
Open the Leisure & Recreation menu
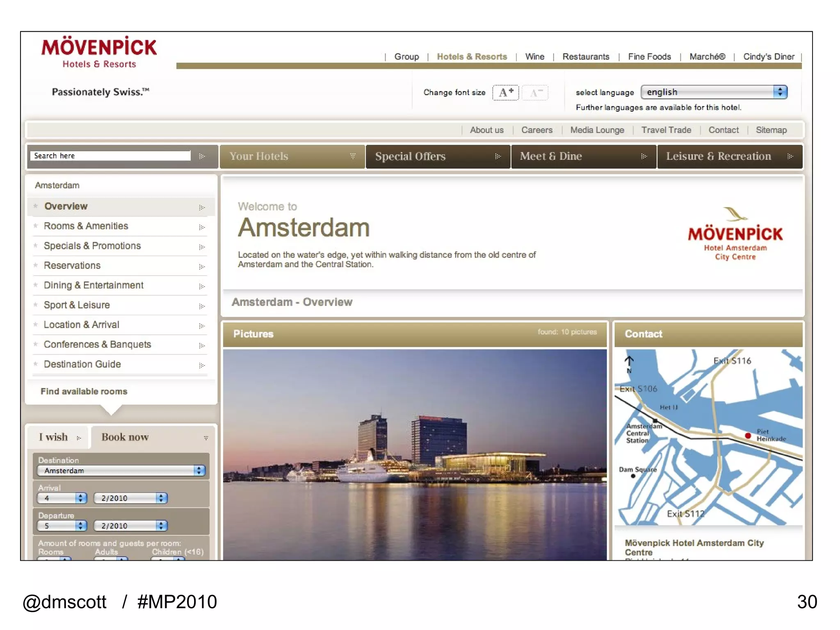(730, 156)
